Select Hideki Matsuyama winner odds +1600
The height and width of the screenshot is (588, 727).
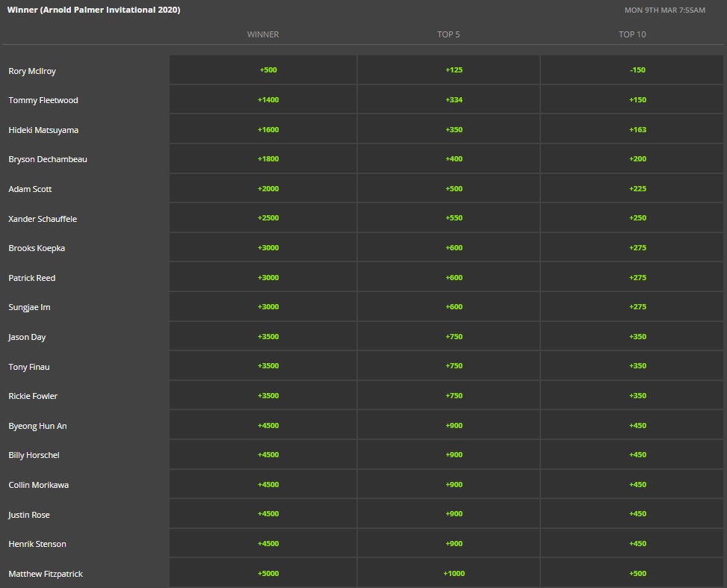click(263, 129)
